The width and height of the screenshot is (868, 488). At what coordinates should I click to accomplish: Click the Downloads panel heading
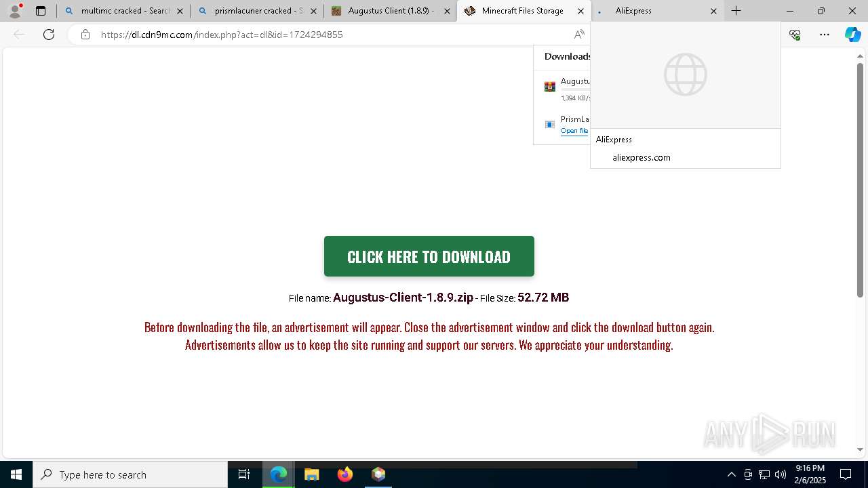pos(568,56)
